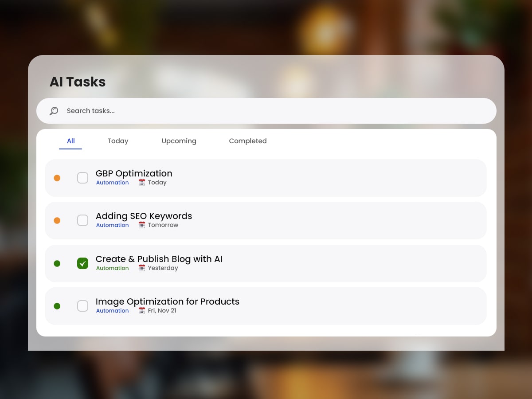Click the Search tasks input field

pos(266,111)
